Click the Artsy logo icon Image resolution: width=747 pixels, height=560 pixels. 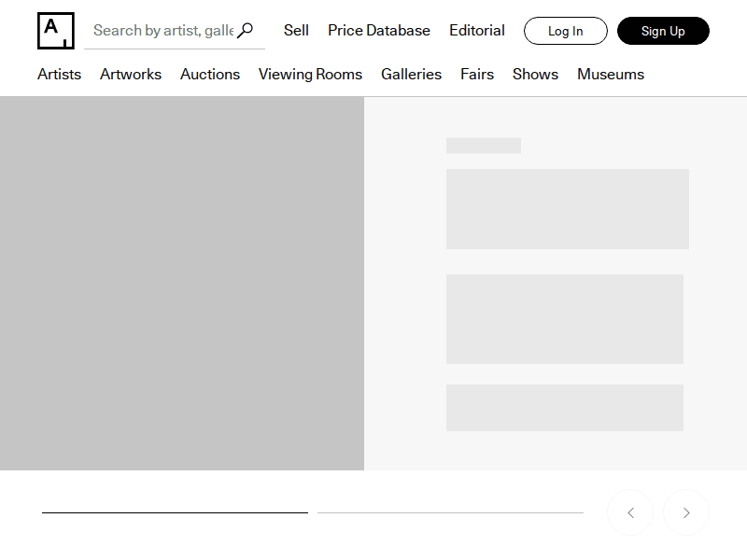tap(55, 31)
